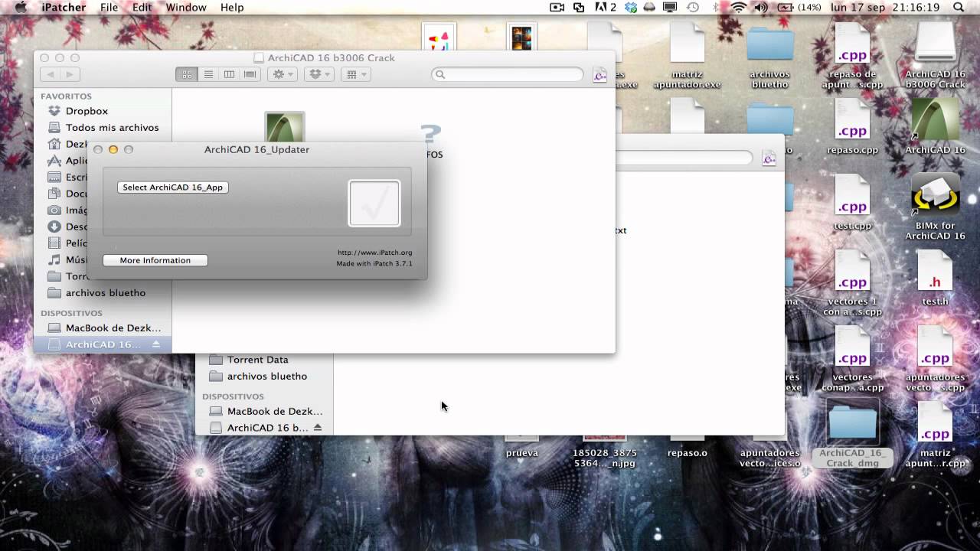This screenshot has width=980, height=551.
Task: Select BIMx for ArchiCAD 16 desktop icon
Action: coord(935,207)
